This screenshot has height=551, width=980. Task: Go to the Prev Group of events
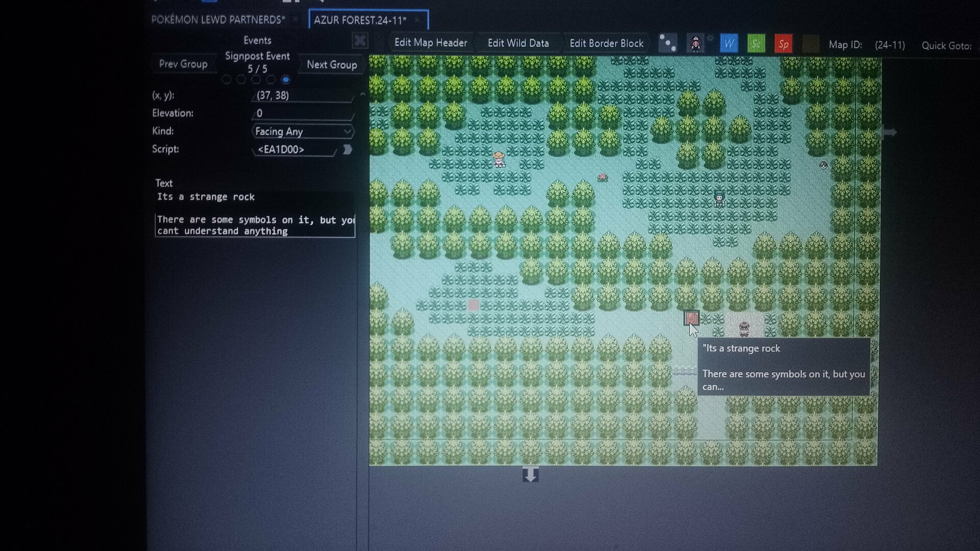pos(183,64)
